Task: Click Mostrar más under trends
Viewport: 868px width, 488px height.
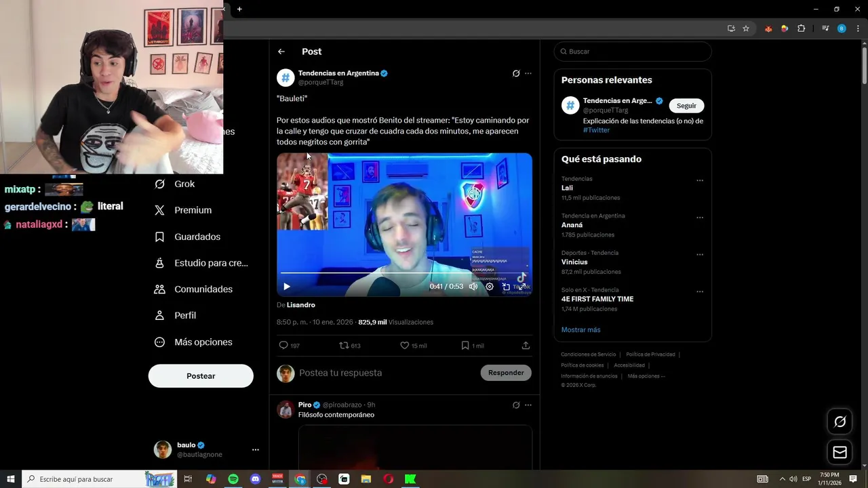Action: point(580,330)
